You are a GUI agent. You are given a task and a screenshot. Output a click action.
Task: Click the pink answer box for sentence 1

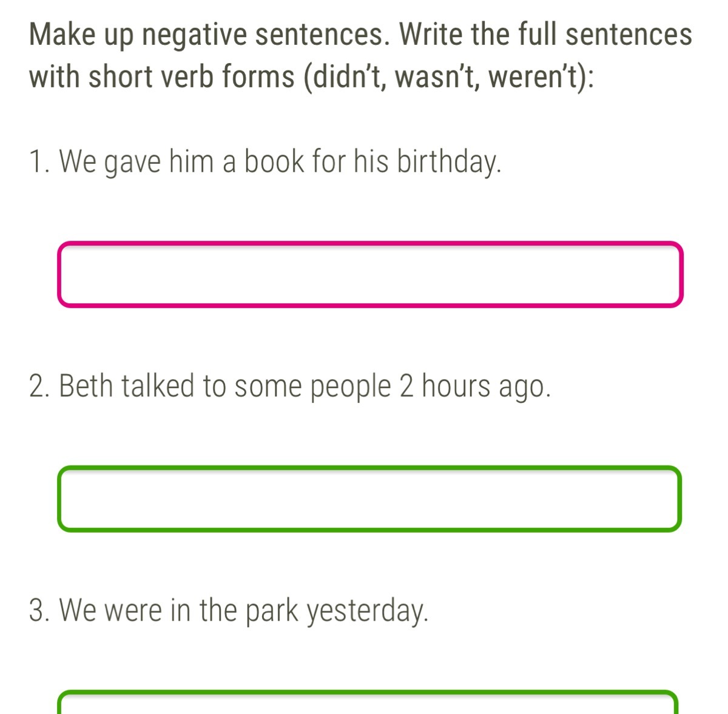click(x=370, y=274)
